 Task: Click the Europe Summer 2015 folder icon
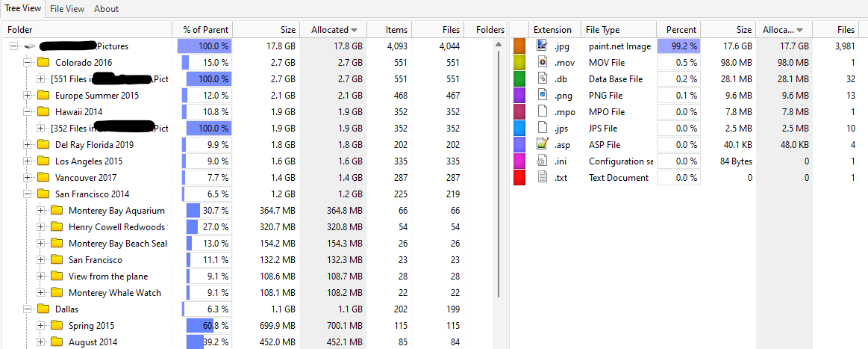coord(44,95)
